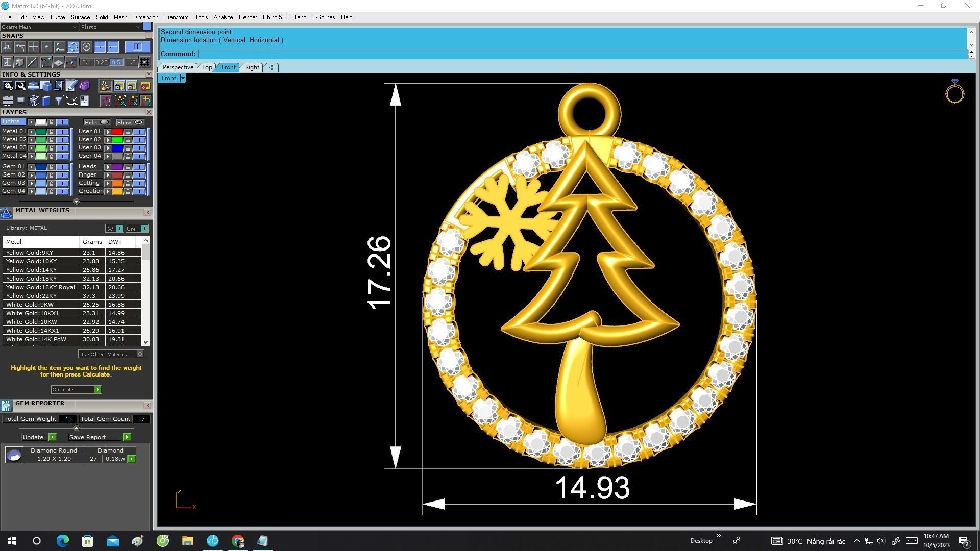980x551 pixels.
Task: Click the shaded cube snap icon
Action: [19, 62]
